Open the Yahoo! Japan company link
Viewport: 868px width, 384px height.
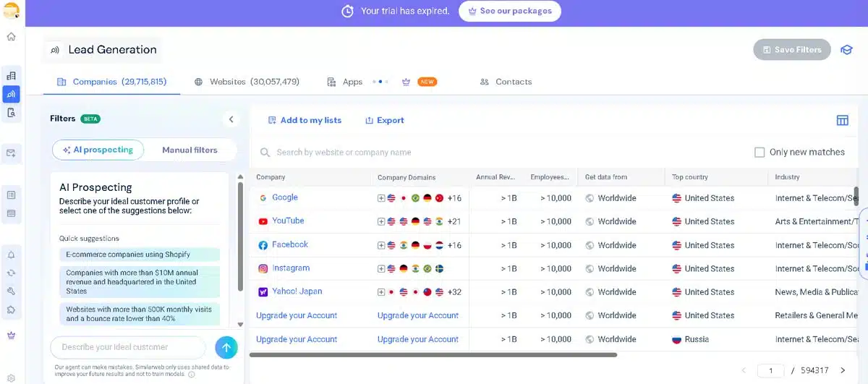297,291
